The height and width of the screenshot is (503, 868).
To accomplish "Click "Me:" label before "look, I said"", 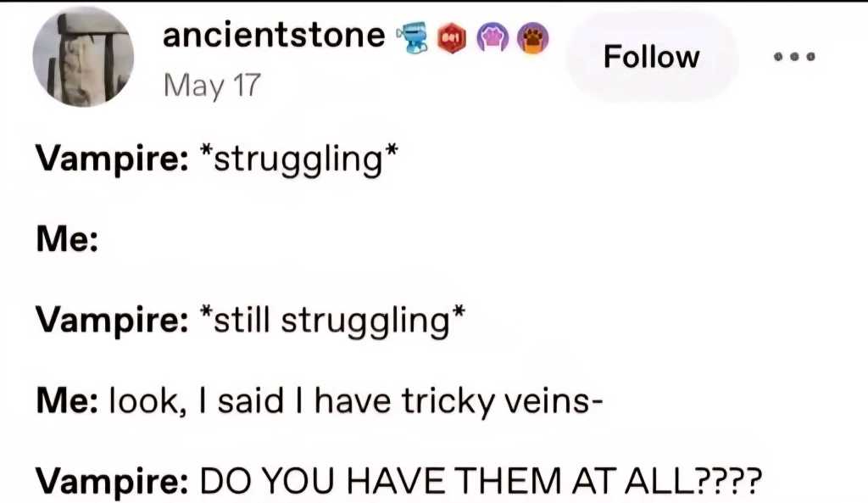I will [67, 400].
